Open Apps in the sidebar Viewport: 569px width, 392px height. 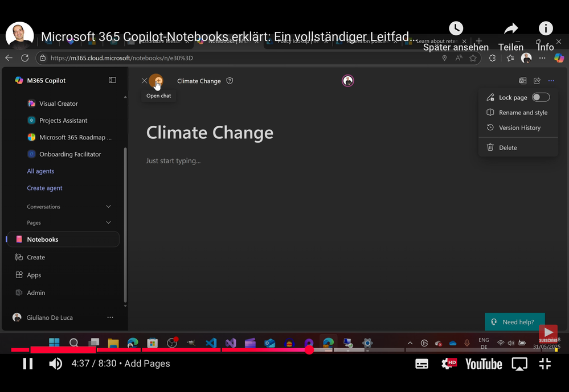pyautogui.click(x=28, y=275)
